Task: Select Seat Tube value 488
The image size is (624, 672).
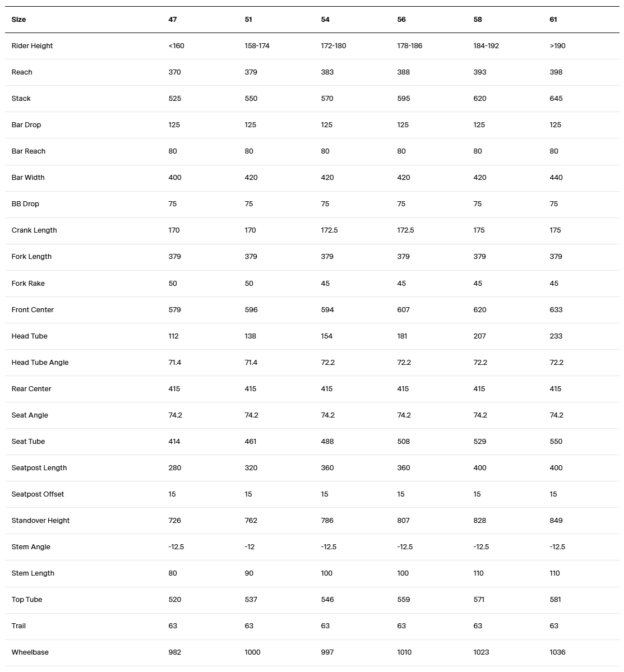Action: pyautogui.click(x=327, y=442)
